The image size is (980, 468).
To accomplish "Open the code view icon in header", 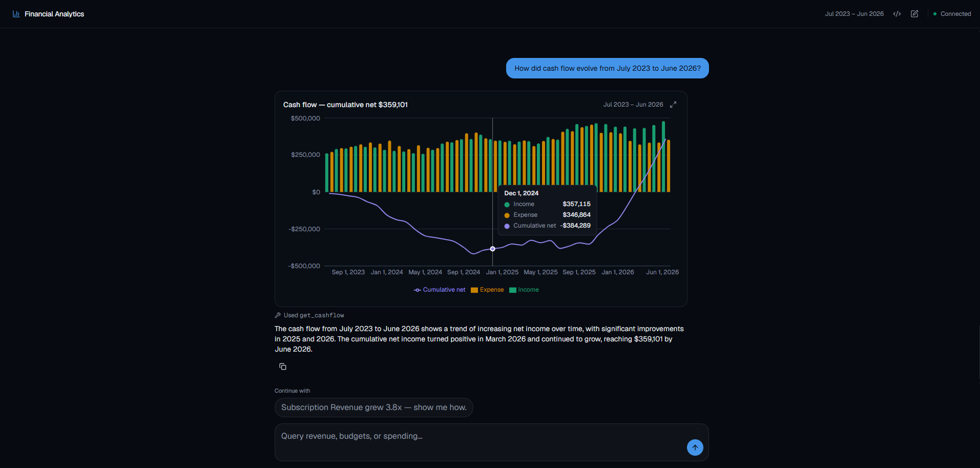I will pyautogui.click(x=897, y=14).
